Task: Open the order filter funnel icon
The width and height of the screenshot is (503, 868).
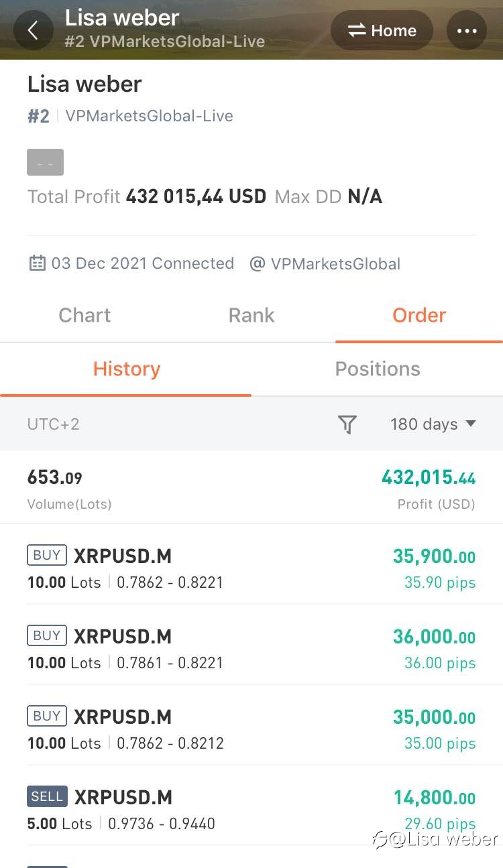Action: [x=347, y=424]
